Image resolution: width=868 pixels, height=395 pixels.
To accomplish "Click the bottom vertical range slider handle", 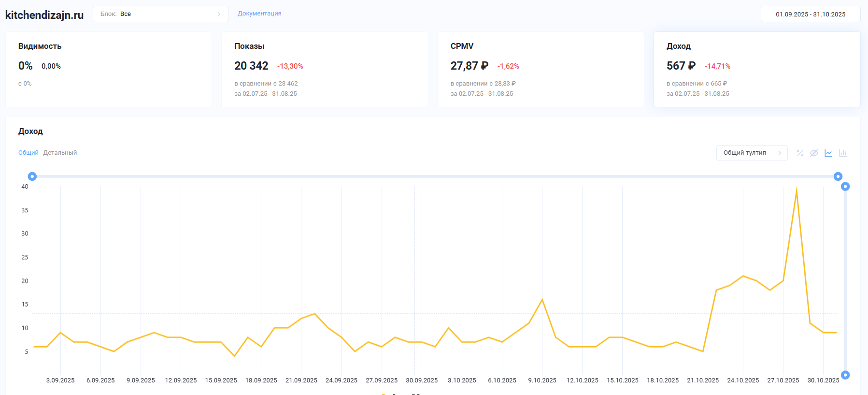I will point(845,375).
